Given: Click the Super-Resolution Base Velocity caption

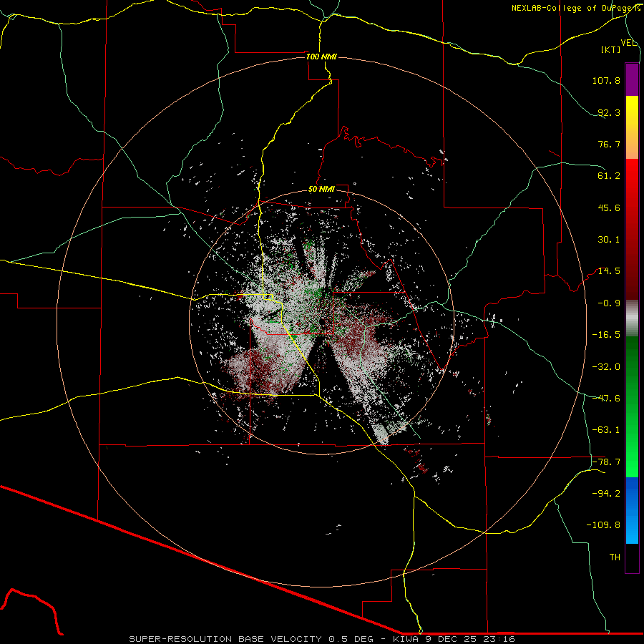Looking at the screenshot, I should point(321,639).
